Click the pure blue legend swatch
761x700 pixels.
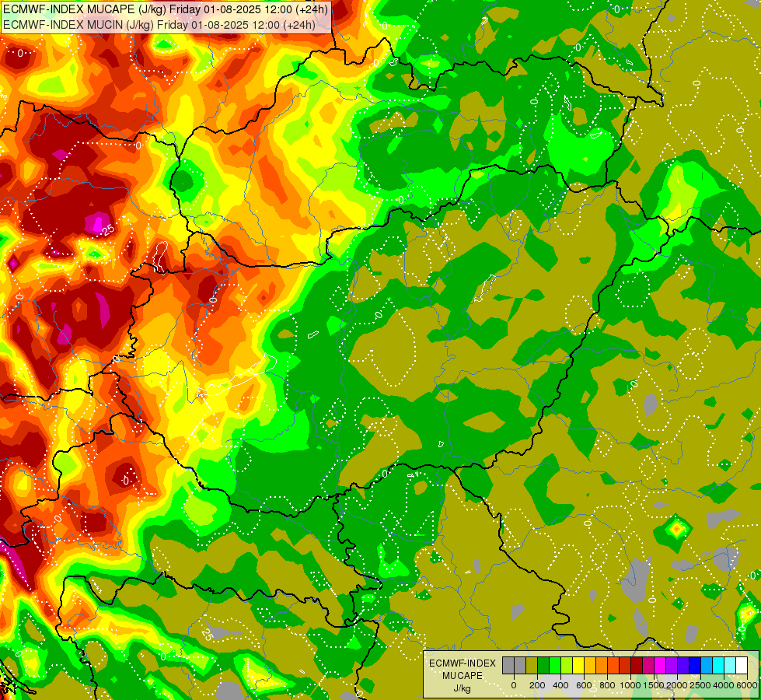(696, 665)
